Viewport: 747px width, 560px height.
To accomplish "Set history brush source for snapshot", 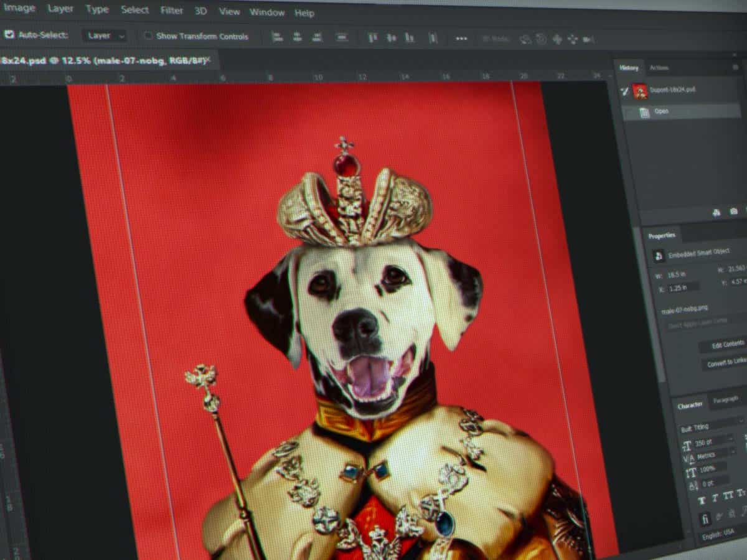I will point(625,91).
